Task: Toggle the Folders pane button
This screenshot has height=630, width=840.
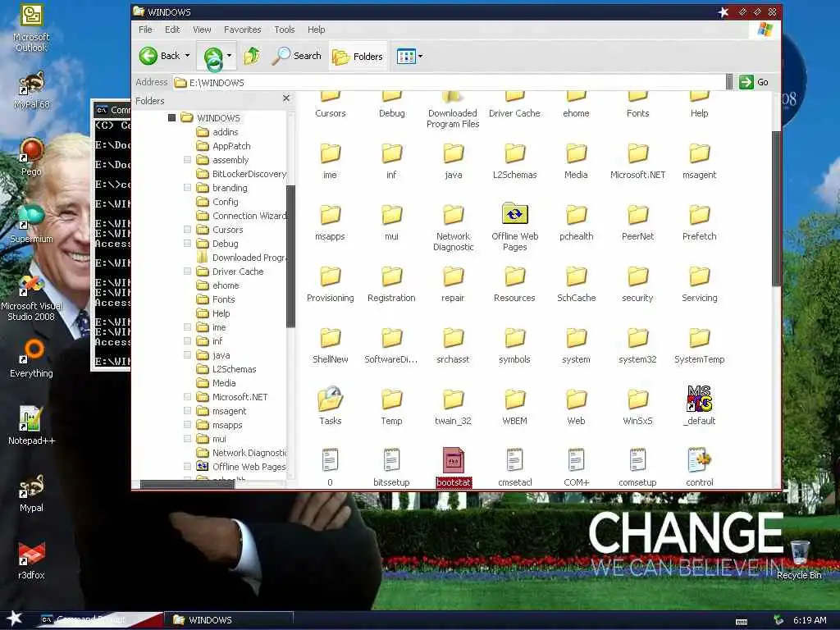Action: coord(358,57)
